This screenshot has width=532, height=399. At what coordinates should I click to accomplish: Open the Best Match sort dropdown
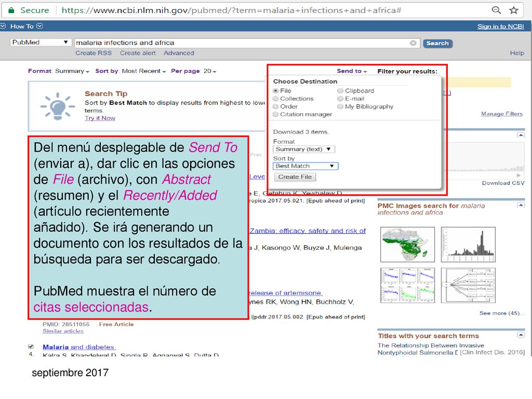pos(305,166)
